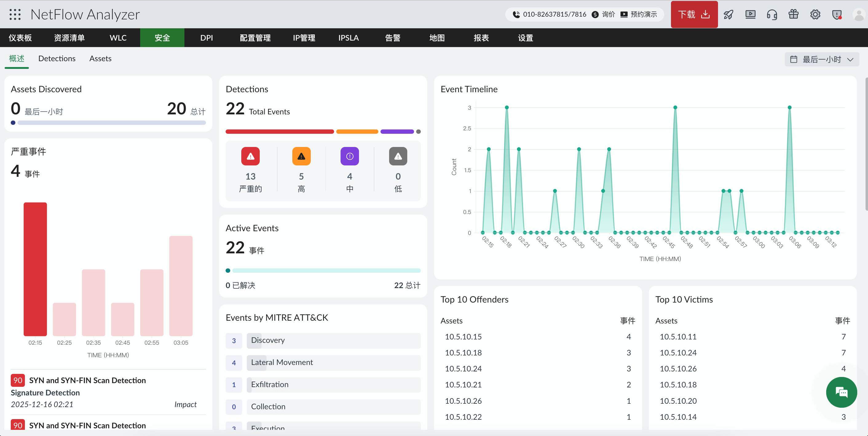This screenshot has width=868, height=436.
Task: Open the apps grid icon beside NetFlow Analyzer
Action: click(14, 14)
